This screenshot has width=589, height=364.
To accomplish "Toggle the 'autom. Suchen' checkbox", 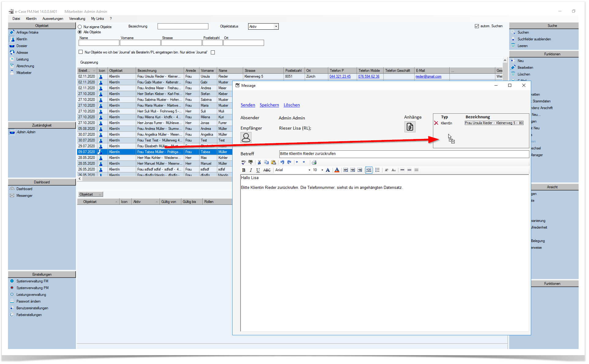I will point(477,26).
